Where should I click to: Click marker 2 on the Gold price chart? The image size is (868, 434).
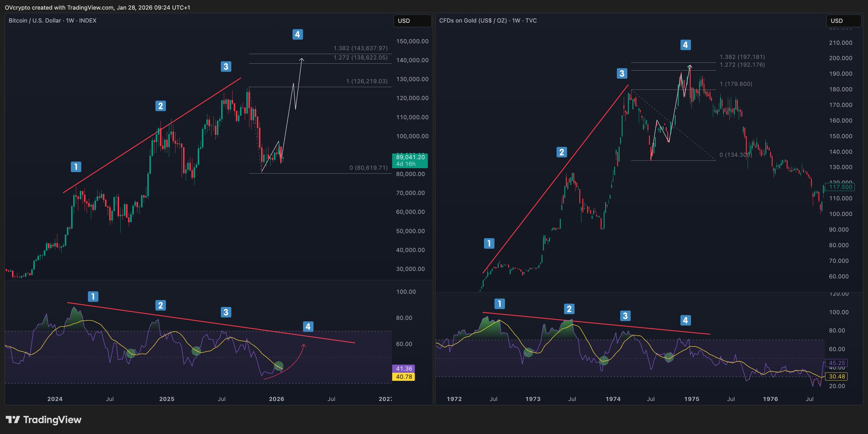[x=562, y=152]
